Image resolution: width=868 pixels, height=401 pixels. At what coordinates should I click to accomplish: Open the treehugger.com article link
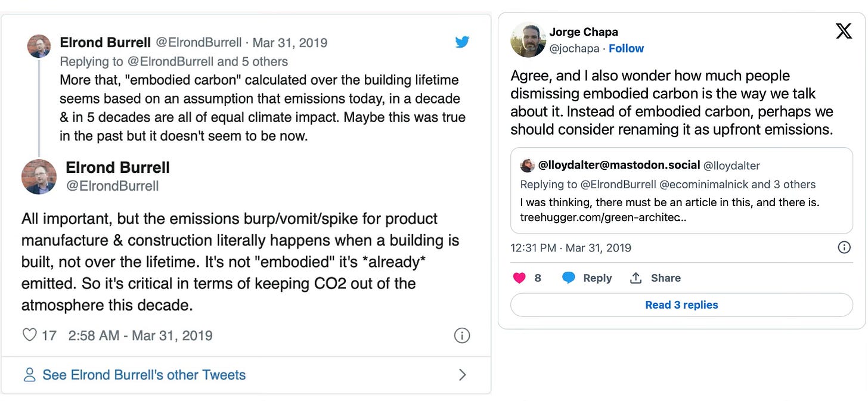tap(603, 217)
